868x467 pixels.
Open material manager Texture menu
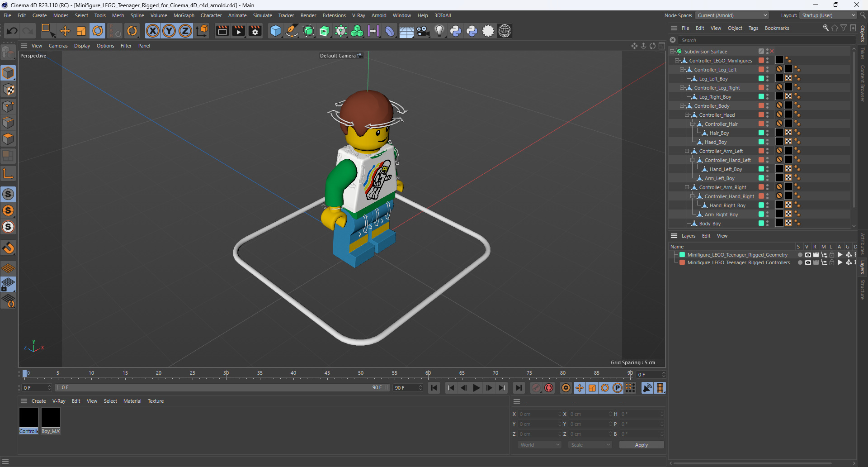tap(156, 401)
